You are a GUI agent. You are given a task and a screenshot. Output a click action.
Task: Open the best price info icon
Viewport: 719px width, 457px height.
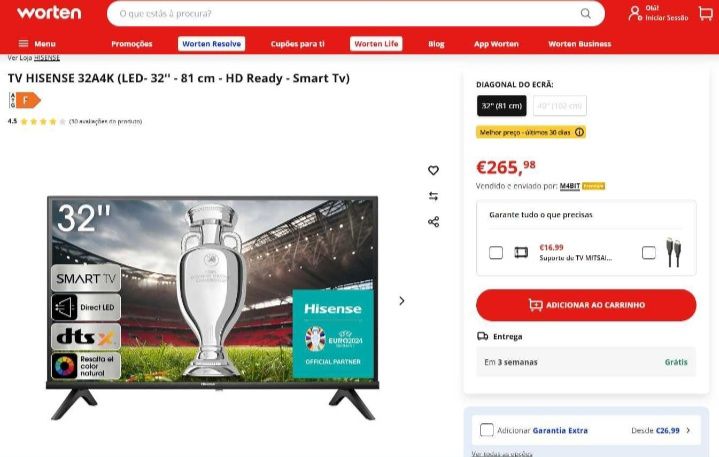click(580, 132)
